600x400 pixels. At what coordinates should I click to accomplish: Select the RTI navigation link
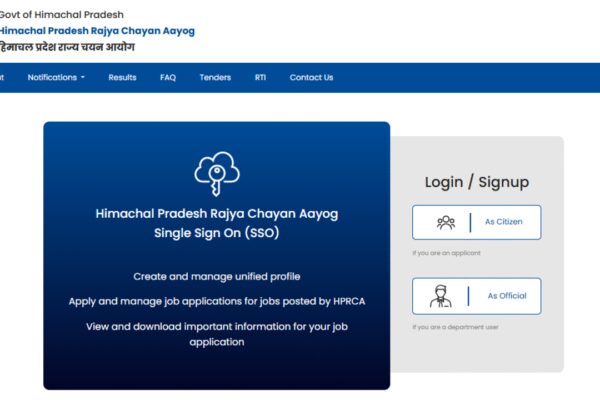click(260, 77)
